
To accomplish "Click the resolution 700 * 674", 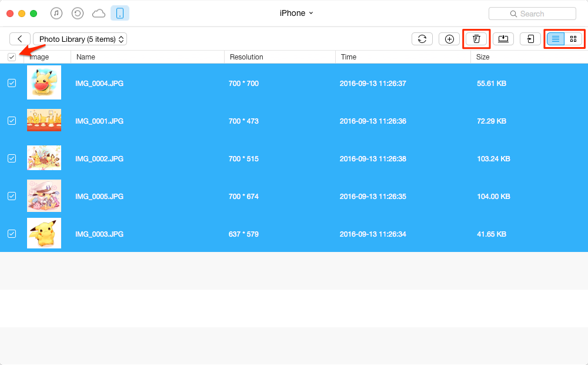I will (244, 197).
